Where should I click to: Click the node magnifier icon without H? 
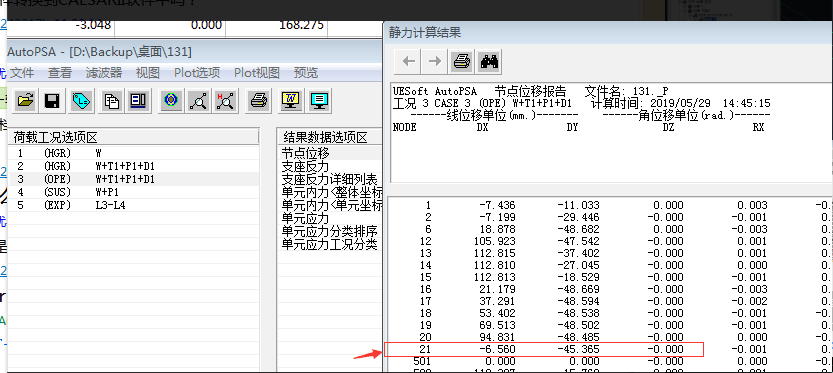[199, 100]
